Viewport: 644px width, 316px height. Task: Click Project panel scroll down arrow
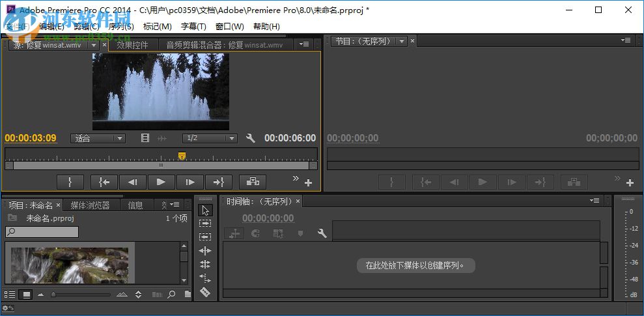(184, 280)
